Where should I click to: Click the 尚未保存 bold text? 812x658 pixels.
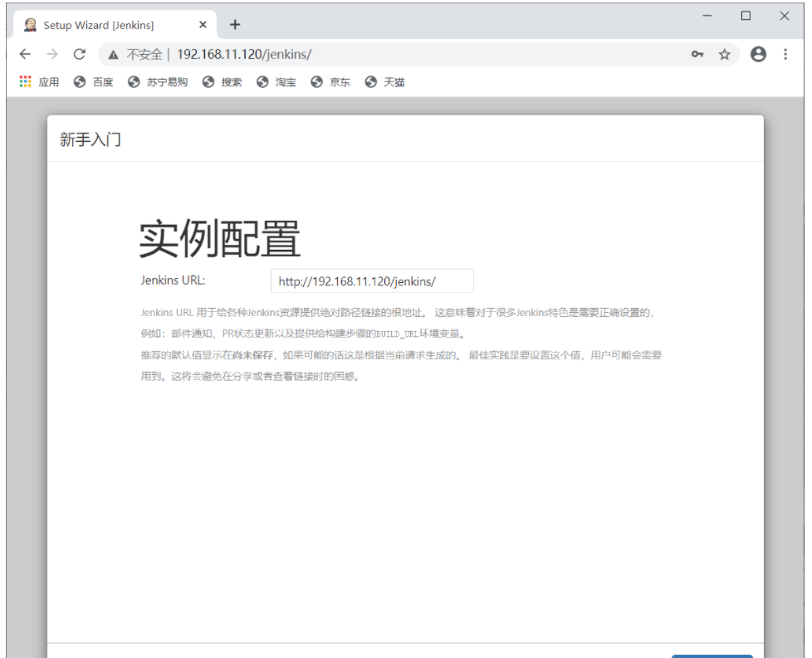pos(252,355)
